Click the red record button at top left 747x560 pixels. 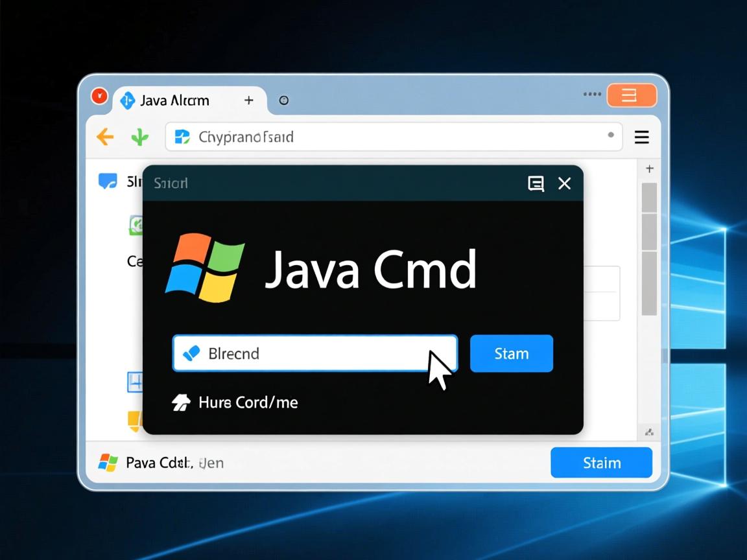click(99, 95)
